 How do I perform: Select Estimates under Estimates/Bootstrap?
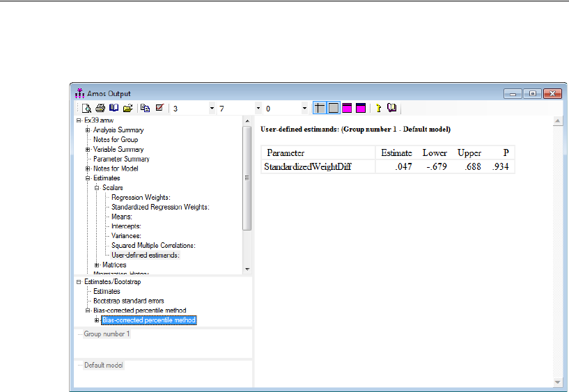107,292
